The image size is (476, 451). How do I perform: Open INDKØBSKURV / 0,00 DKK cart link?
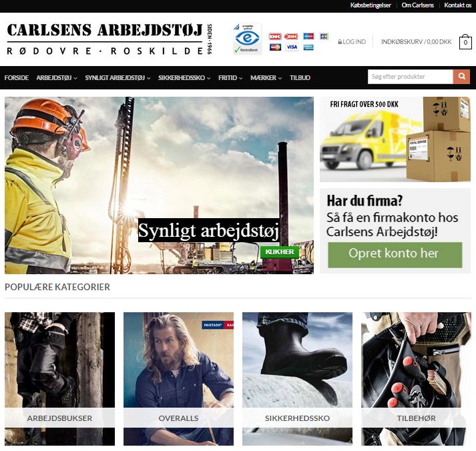(416, 42)
